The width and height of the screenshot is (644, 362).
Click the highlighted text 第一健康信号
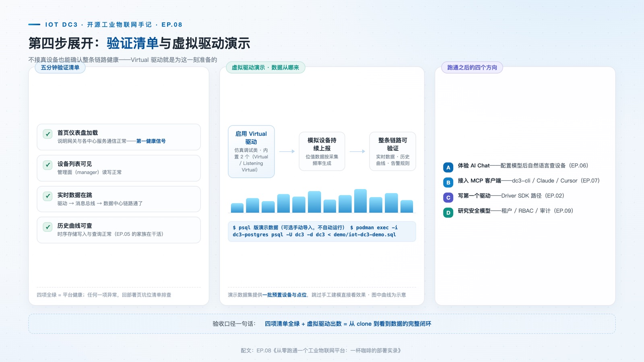click(x=151, y=141)
